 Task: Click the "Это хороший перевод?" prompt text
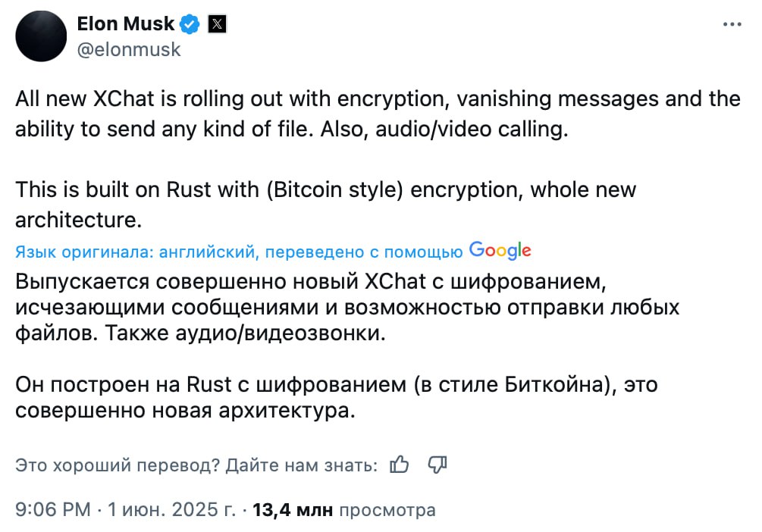(x=118, y=465)
